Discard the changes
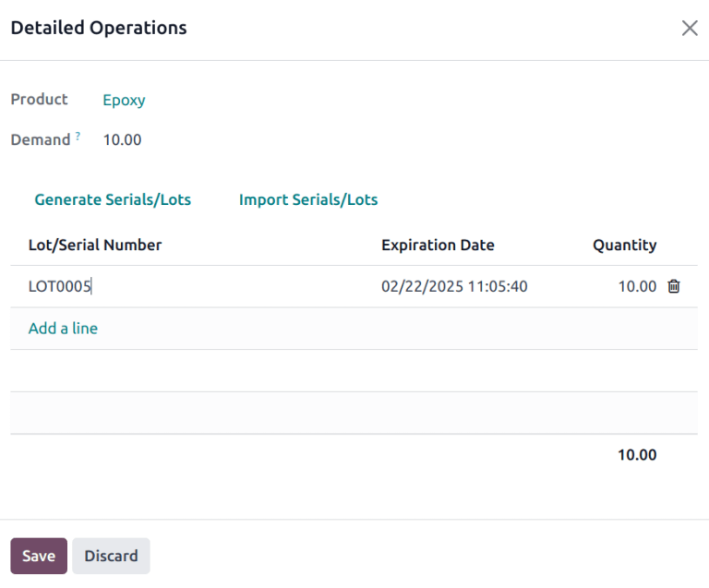 (x=111, y=556)
